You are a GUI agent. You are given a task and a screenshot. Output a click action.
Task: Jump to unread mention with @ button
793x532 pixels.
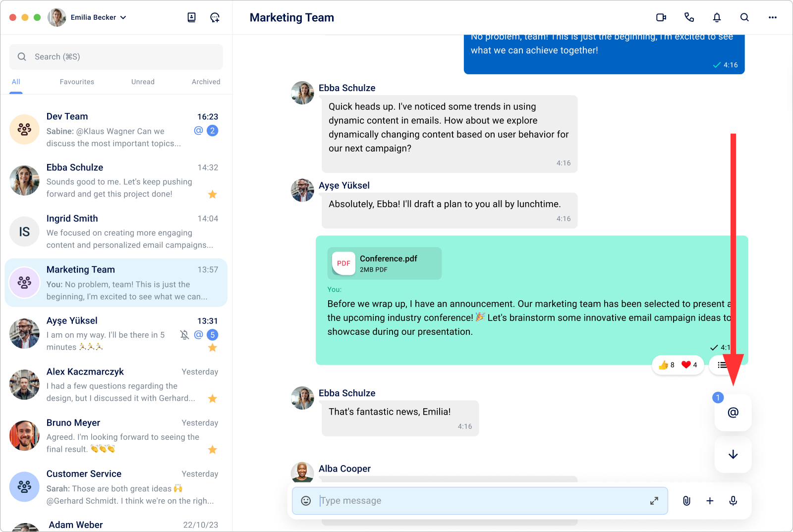(733, 413)
